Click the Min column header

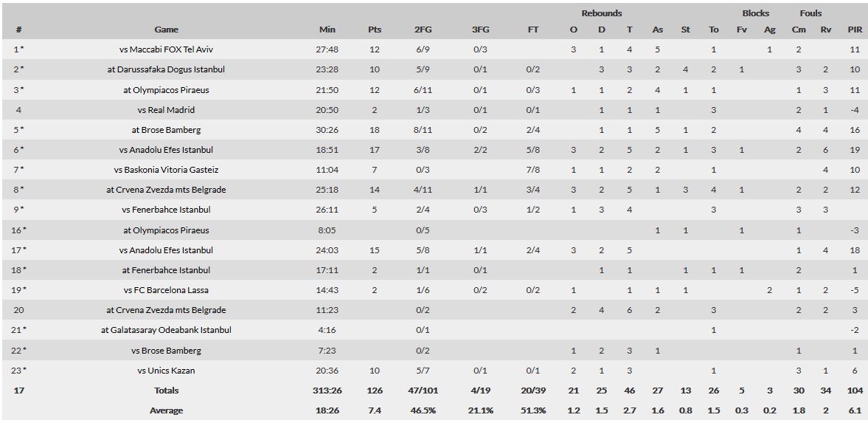pos(327,30)
